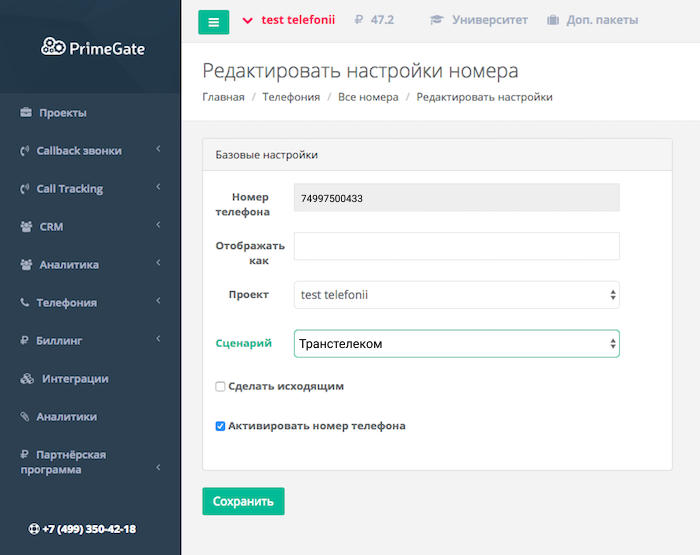Enable the Сделать исходящим checkbox
700x555 pixels.
click(220, 387)
